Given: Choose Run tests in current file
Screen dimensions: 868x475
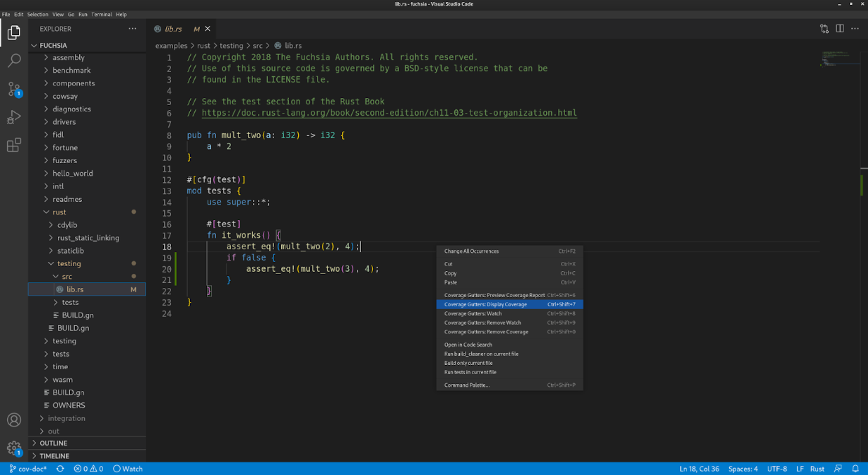Looking at the screenshot, I should pyautogui.click(x=470, y=372).
